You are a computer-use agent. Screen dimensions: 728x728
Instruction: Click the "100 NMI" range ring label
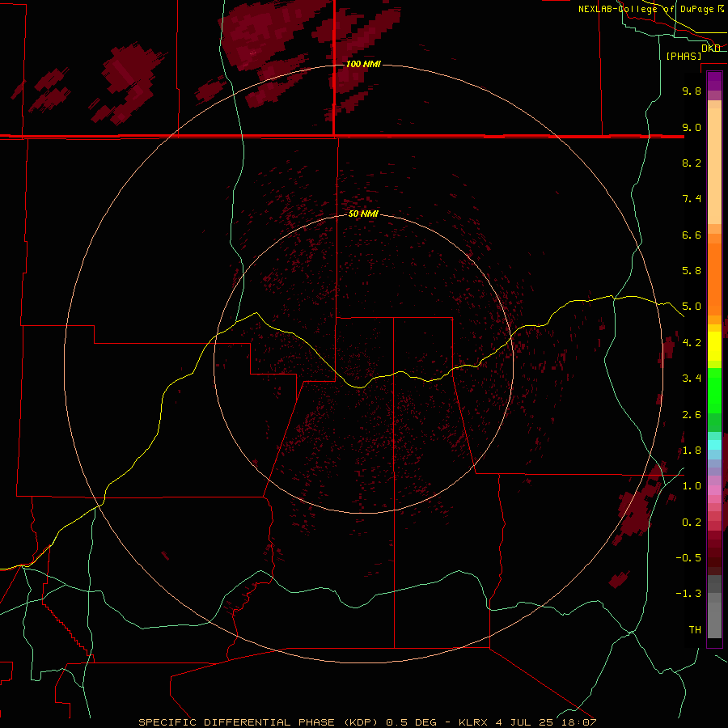pos(363,64)
